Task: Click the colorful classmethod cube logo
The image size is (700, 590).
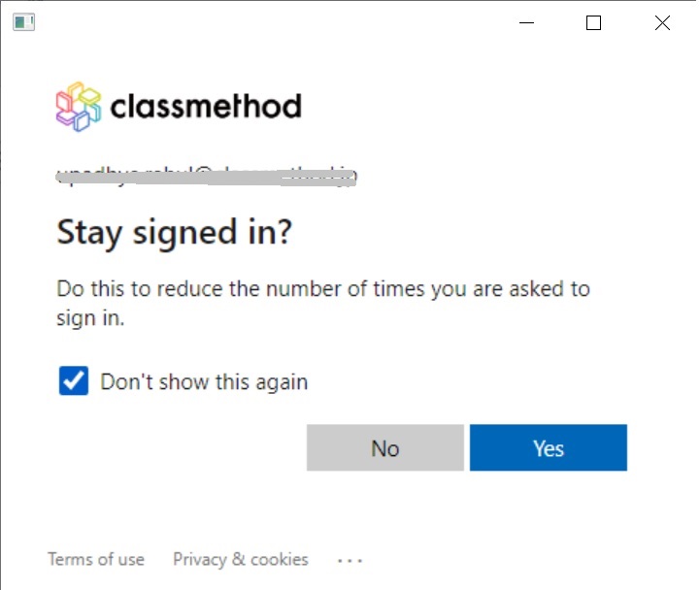Action: 79,107
